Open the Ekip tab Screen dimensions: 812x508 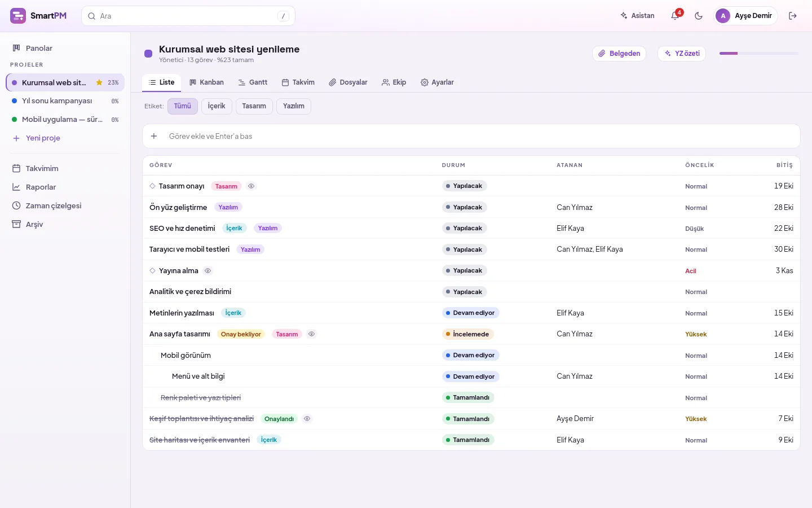394,82
